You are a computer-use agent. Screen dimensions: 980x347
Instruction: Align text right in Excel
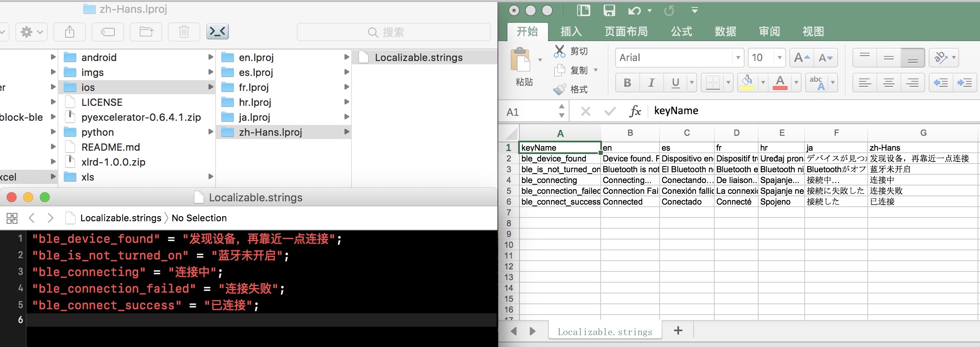[913, 83]
